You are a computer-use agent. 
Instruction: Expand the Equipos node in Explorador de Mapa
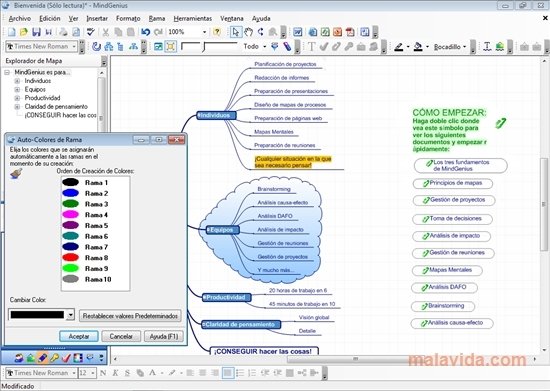point(17,89)
